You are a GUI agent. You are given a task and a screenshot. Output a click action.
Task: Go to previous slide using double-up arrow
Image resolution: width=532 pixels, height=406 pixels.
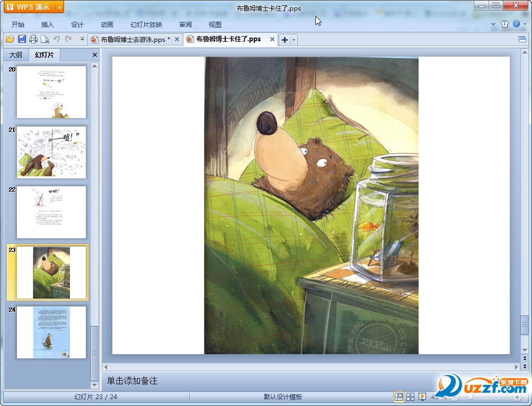click(x=525, y=358)
